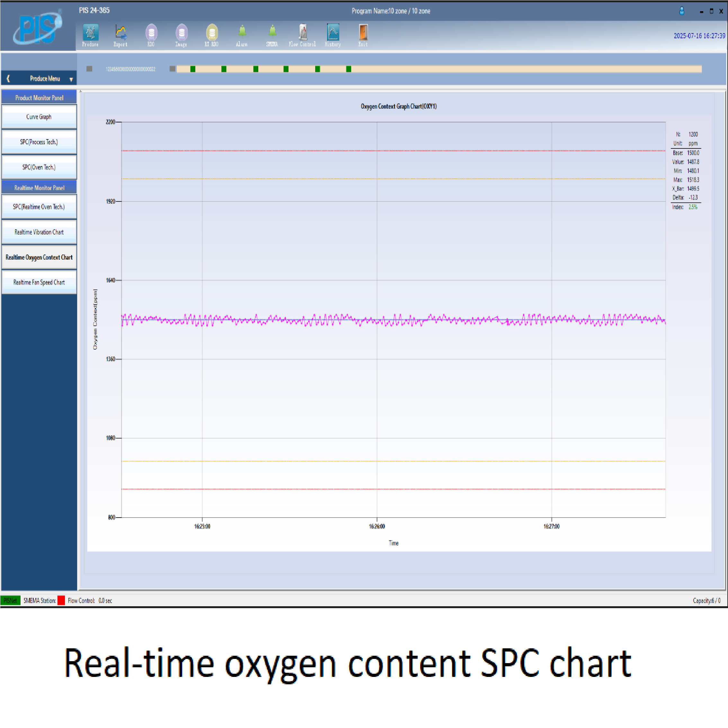
Task: Open the Image database icon
Action: (181, 33)
